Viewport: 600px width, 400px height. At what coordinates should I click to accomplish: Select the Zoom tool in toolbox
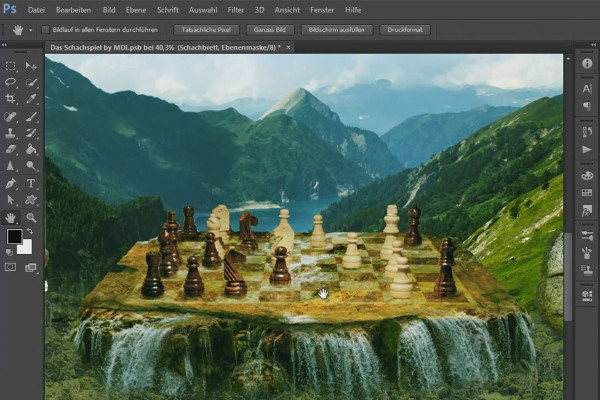coord(31,218)
